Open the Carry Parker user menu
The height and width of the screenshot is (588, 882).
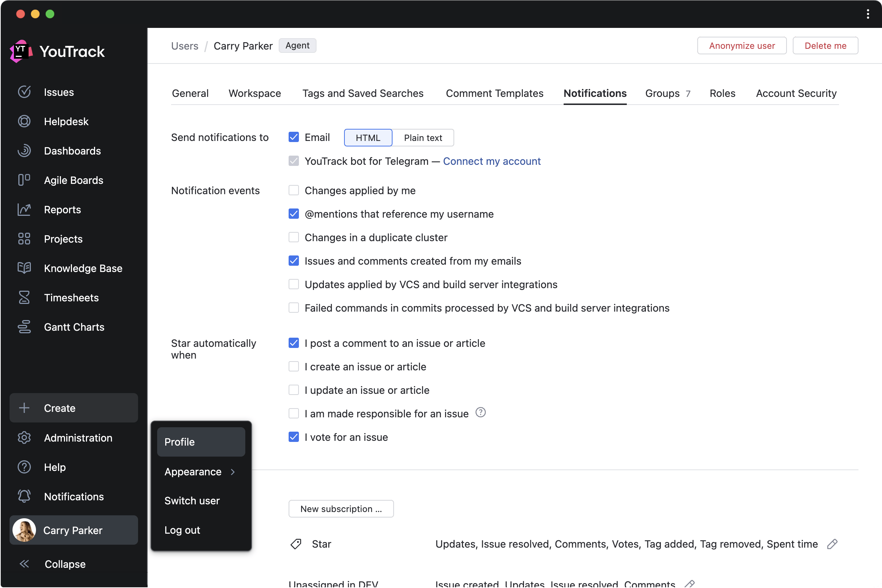tap(73, 530)
